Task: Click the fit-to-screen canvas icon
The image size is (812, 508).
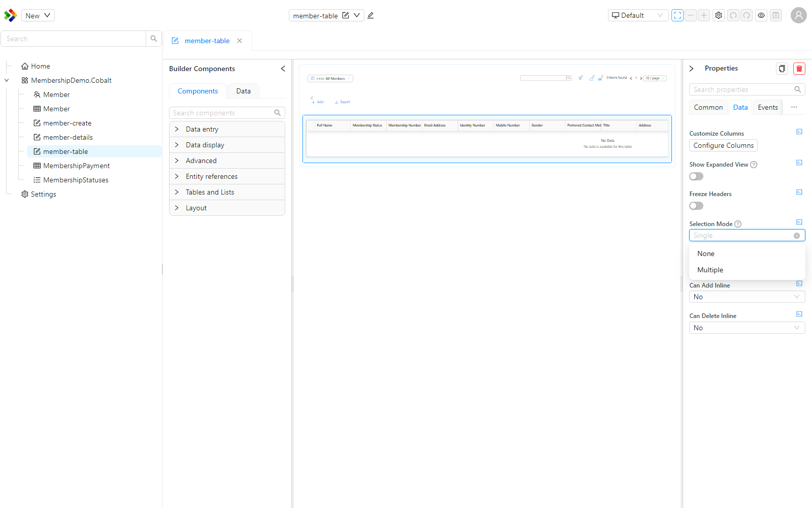Action: click(x=678, y=15)
